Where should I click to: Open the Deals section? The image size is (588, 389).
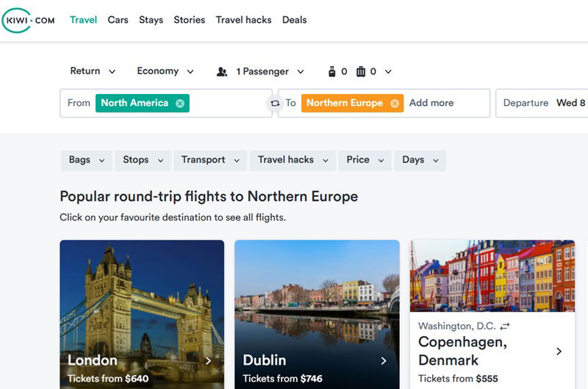click(x=295, y=20)
